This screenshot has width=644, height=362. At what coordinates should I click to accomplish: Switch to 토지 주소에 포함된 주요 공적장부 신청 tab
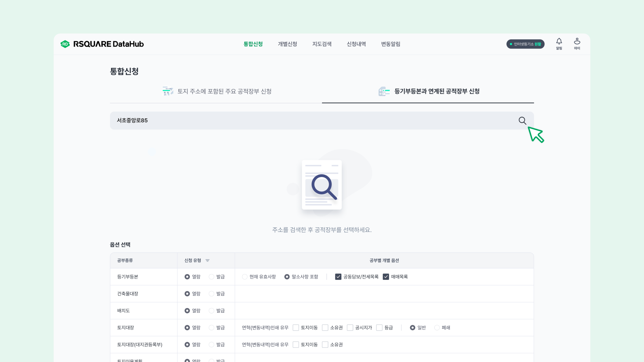tap(224, 91)
